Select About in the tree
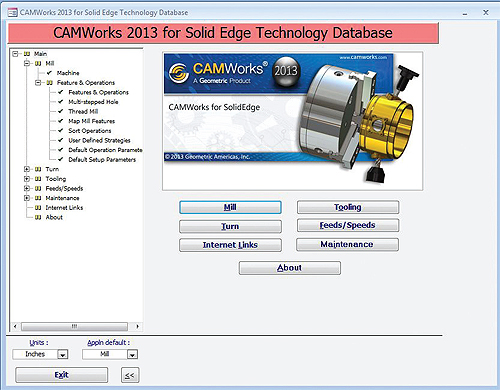This screenshot has height=390, width=500. [x=54, y=217]
